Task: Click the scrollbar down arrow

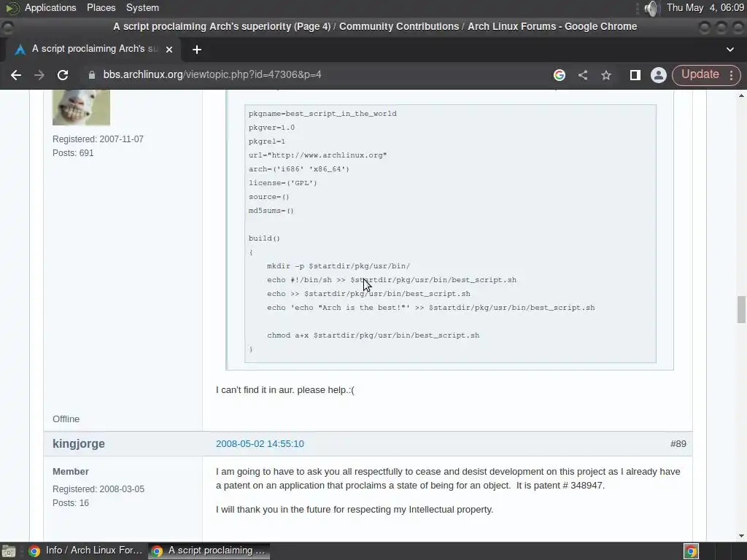Action: [741, 536]
